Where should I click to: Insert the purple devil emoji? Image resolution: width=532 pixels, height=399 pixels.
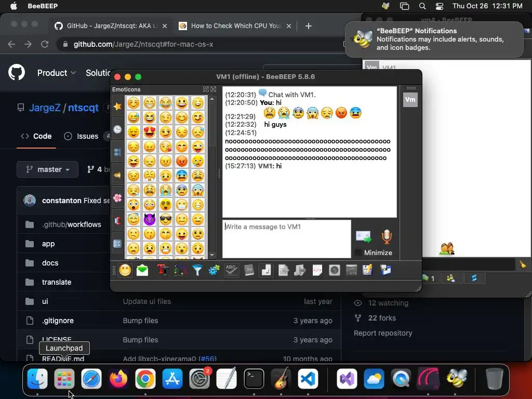pos(149,220)
